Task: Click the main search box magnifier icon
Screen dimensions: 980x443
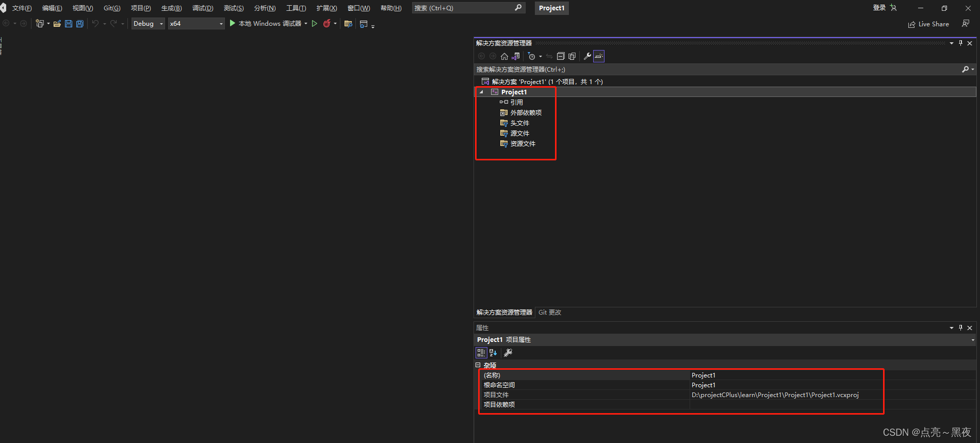Action: pyautogui.click(x=518, y=8)
